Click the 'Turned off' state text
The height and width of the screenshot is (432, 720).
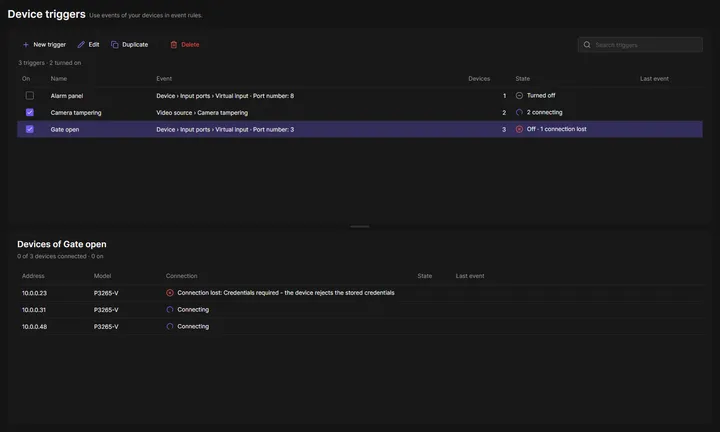(x=541, y=95)
